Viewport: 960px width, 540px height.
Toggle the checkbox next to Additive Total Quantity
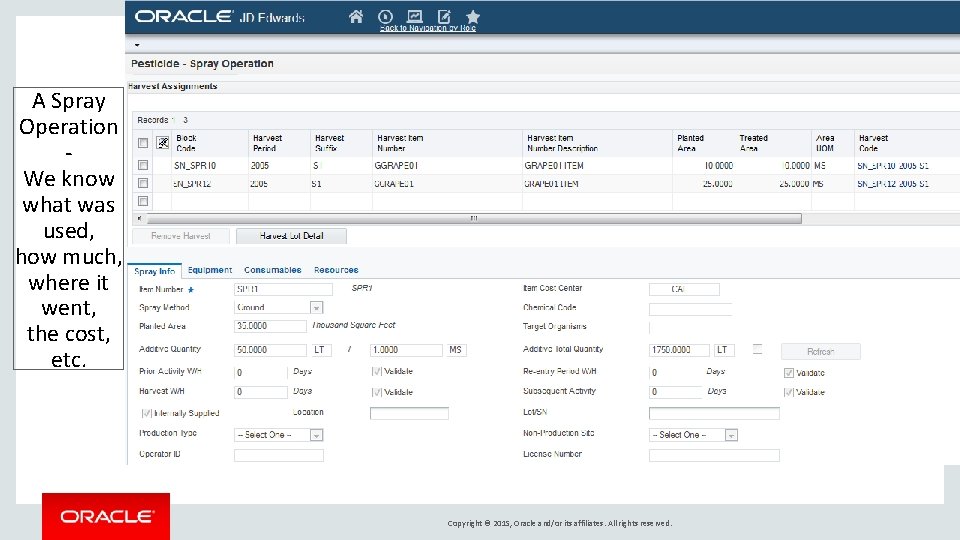pos(757,350)
